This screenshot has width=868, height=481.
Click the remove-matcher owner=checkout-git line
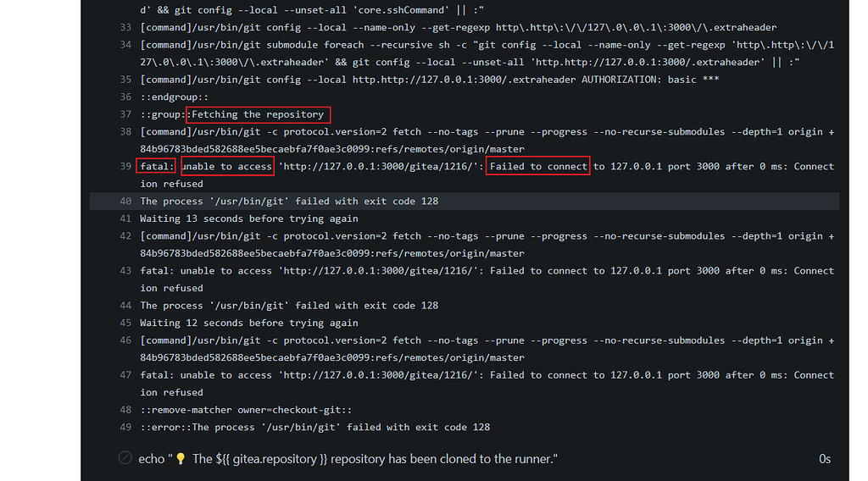coord(246,410)
